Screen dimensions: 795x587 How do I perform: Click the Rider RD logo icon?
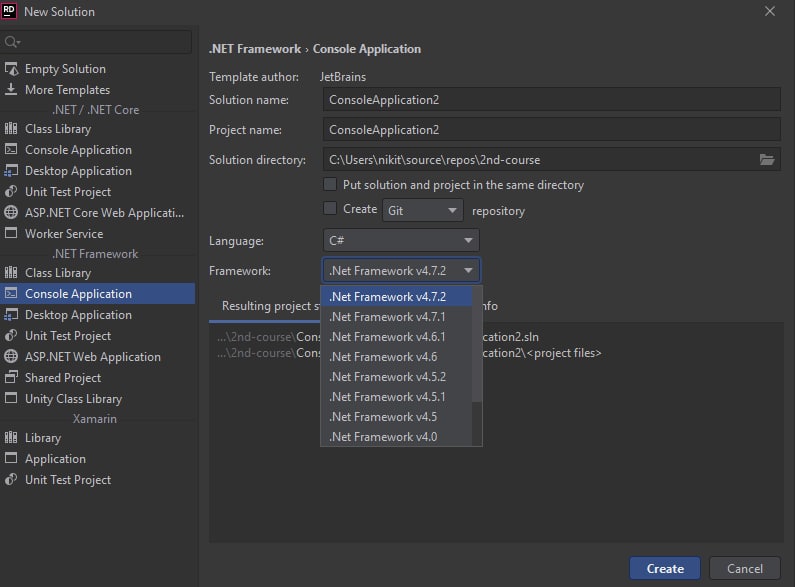coord(9,11)
